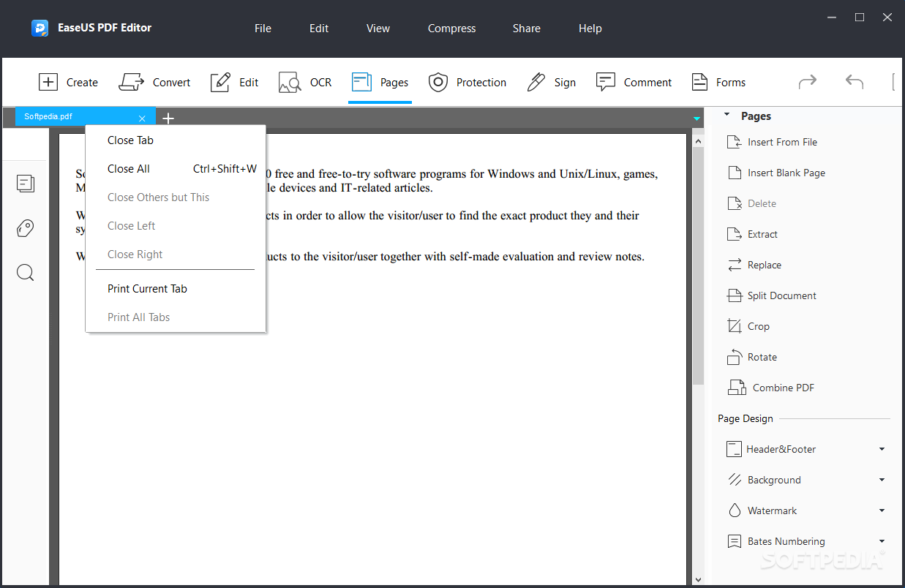
Task: Choose Print Current Tab
Action: click(176, 289)
